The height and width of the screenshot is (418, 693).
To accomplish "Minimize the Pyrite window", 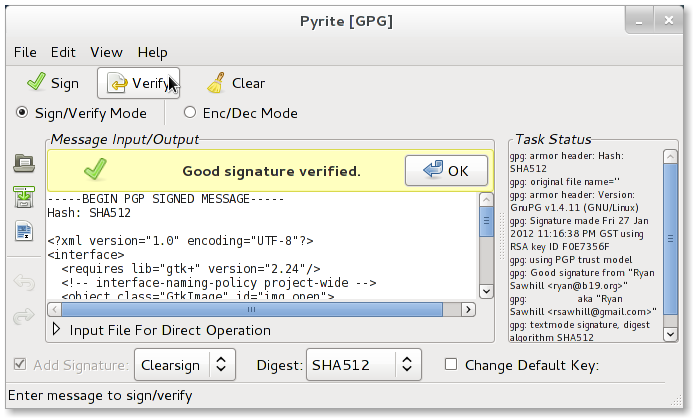I will pos(639,21).
